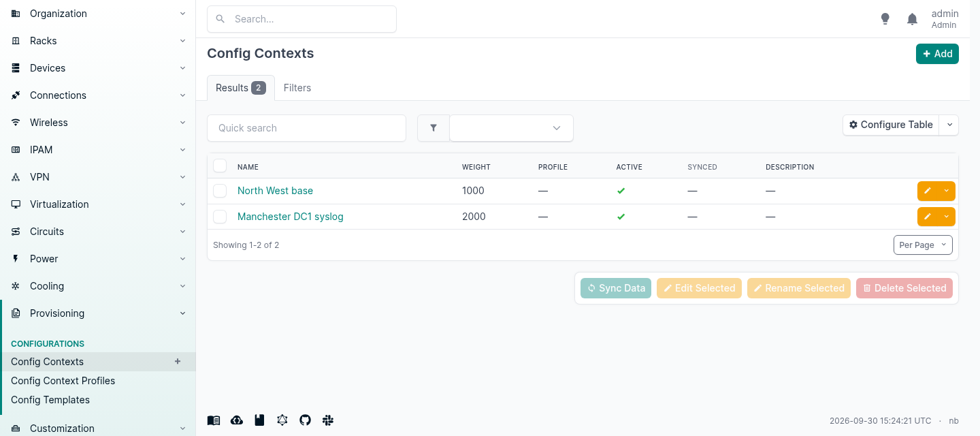Expand the IPAM menu chevron
The width and height of the screenshot is (980, 436).
click(x=182, y=150)
